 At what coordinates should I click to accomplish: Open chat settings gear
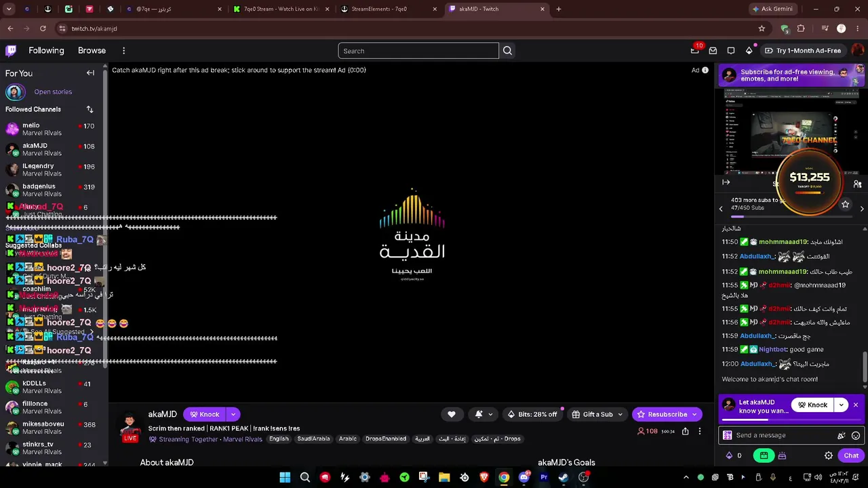[829, 456]
